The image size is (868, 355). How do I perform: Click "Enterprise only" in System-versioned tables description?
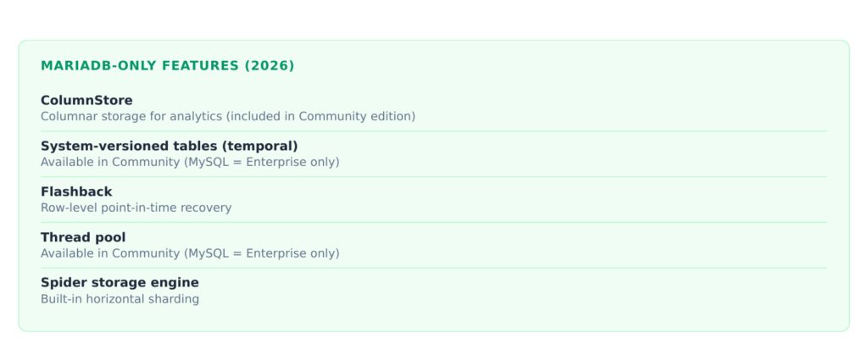(x=292, y=163)
